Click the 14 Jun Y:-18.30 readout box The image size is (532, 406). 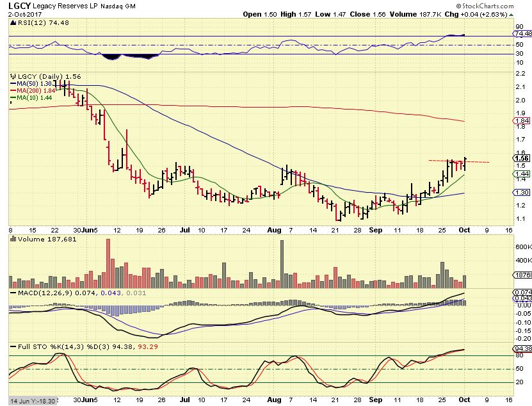[x=33, y=401]
